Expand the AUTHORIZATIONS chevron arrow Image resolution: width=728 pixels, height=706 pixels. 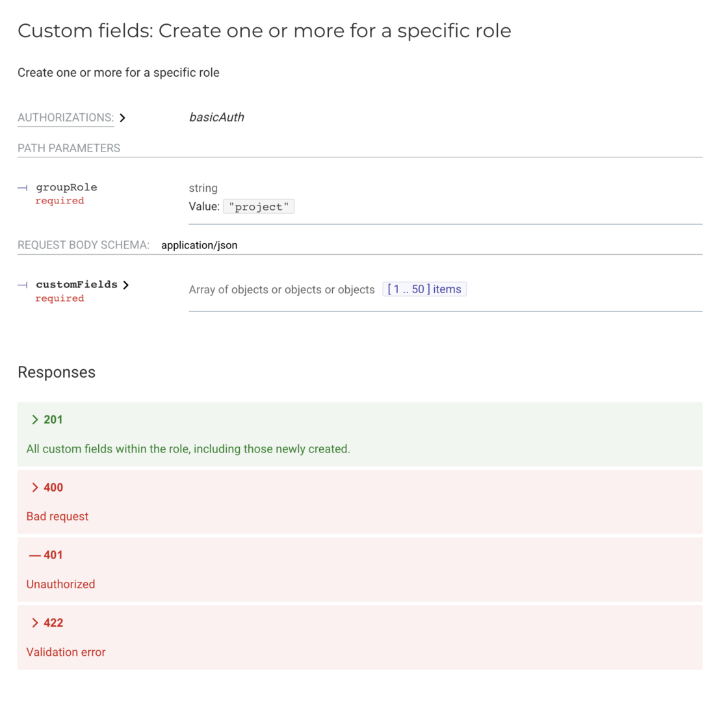[123, 118]
